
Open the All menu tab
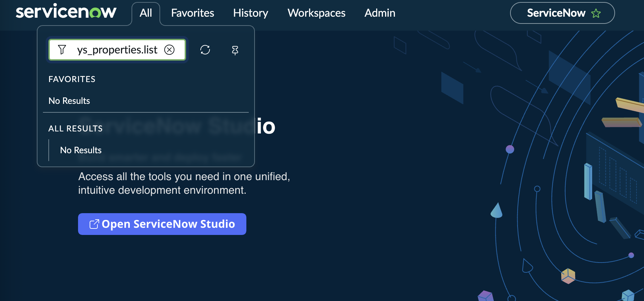tap(146, 13)
